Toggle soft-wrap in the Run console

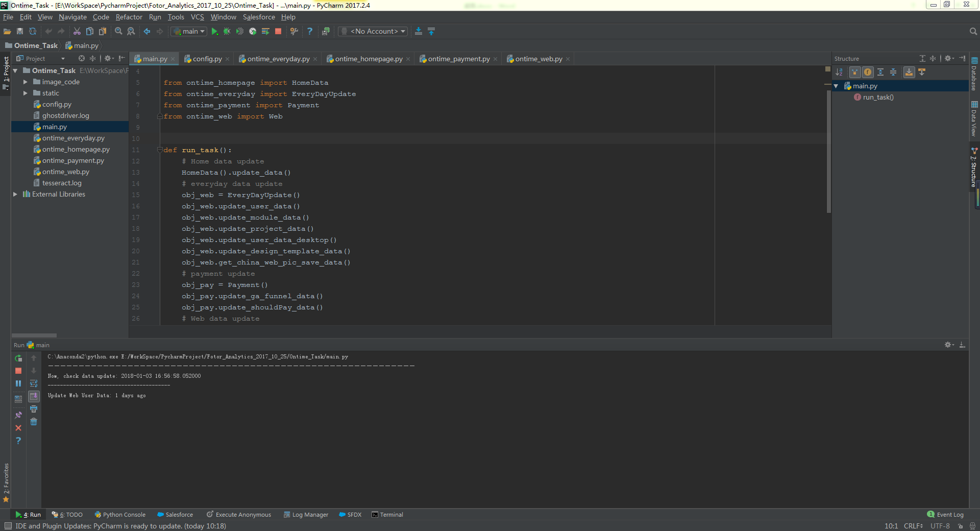(34, 383)
